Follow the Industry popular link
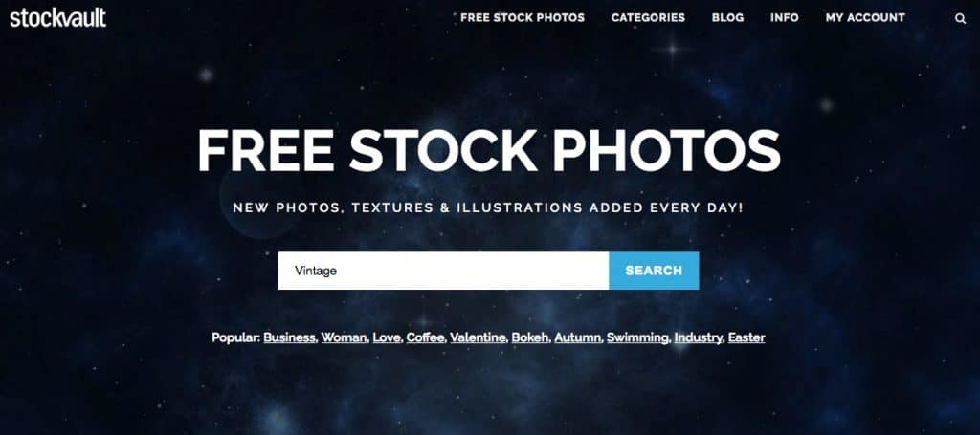The width and height of the screenshot is (980, 435). click(x=698, y=337)
